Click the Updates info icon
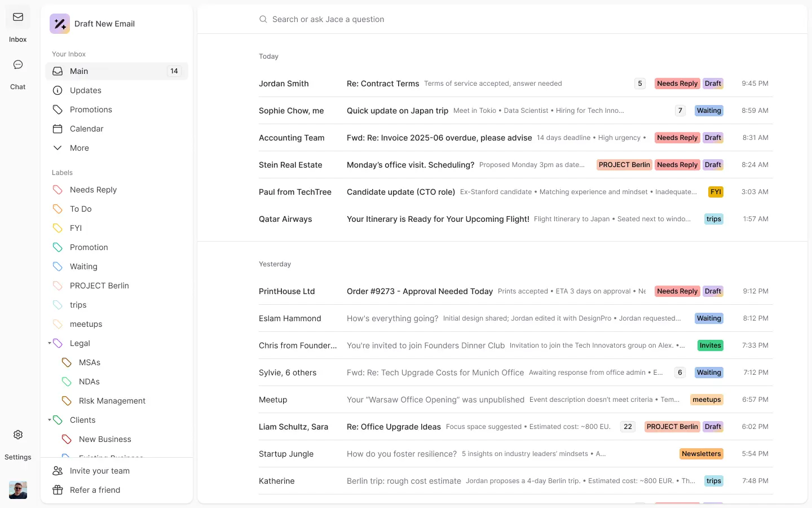This screenshot has height=508, width=812. tap(58, 90)
